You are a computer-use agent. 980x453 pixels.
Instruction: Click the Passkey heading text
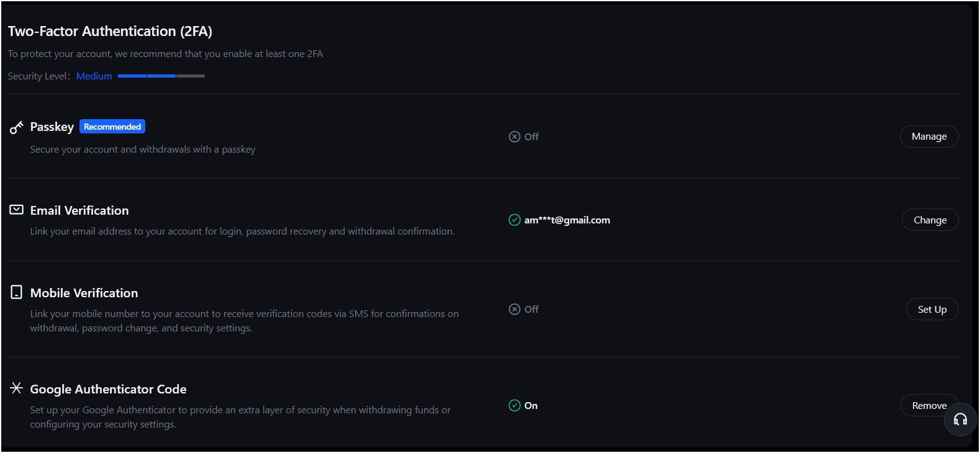(x=52, y=127)
